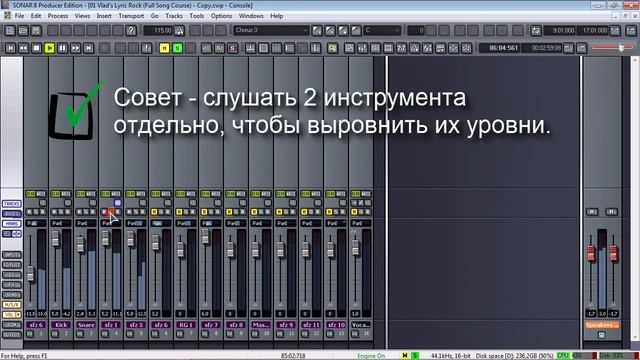Rewind to start of project
This screenshot has width=640, height=360.
pos(11,48)
